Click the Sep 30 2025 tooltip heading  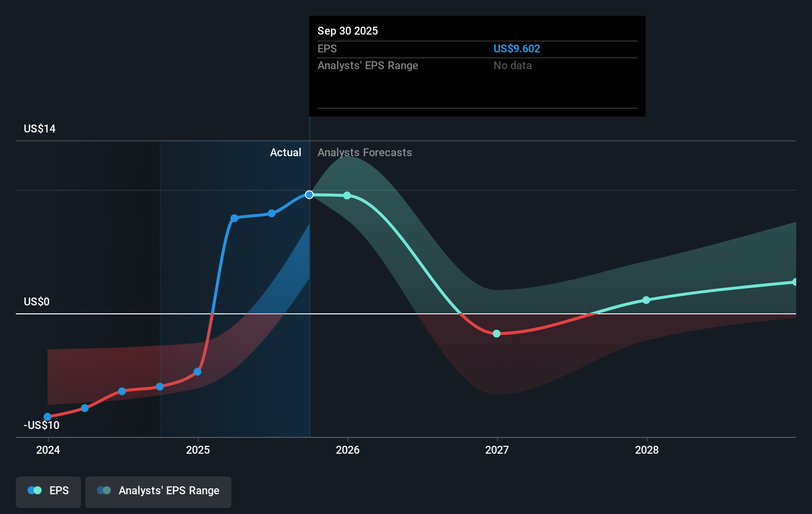click(348, 31)
